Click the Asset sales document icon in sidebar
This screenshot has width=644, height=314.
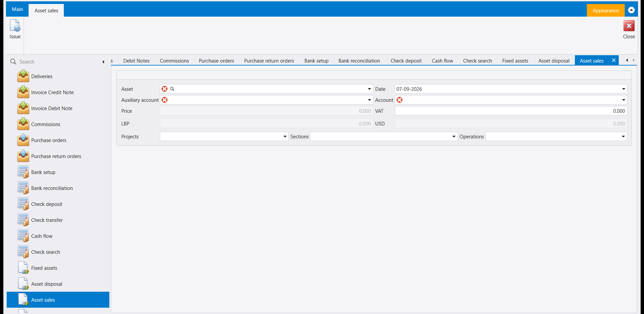pyautogui.click(x=23, y=300)
